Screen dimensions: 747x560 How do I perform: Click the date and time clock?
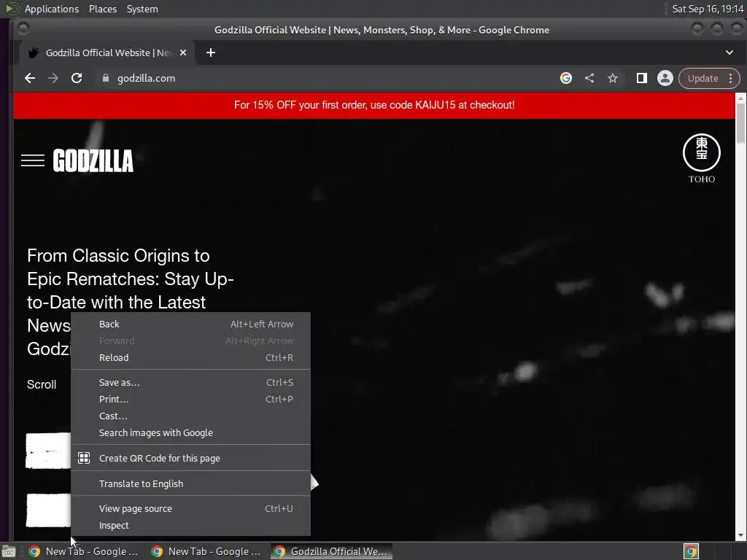tap(708, 9)
